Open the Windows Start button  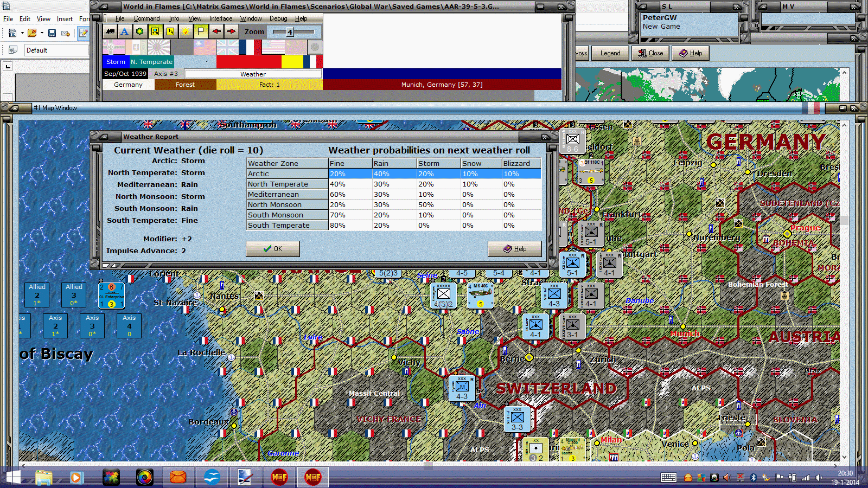12,478
